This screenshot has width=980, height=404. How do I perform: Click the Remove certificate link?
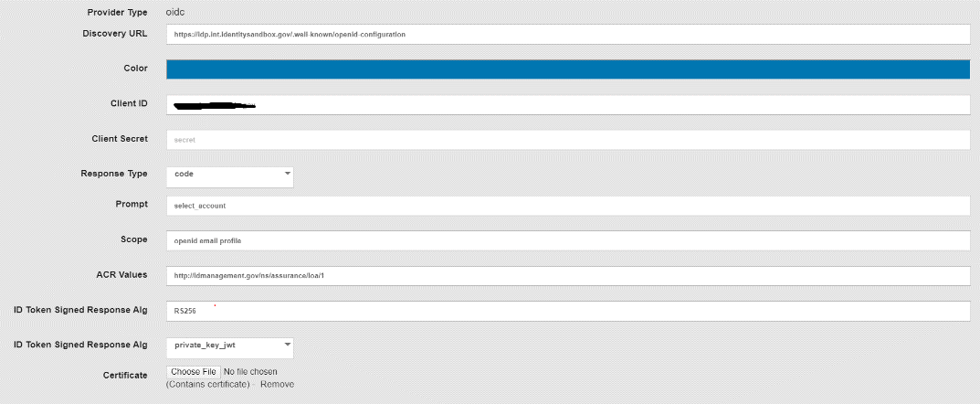point(277,385)
